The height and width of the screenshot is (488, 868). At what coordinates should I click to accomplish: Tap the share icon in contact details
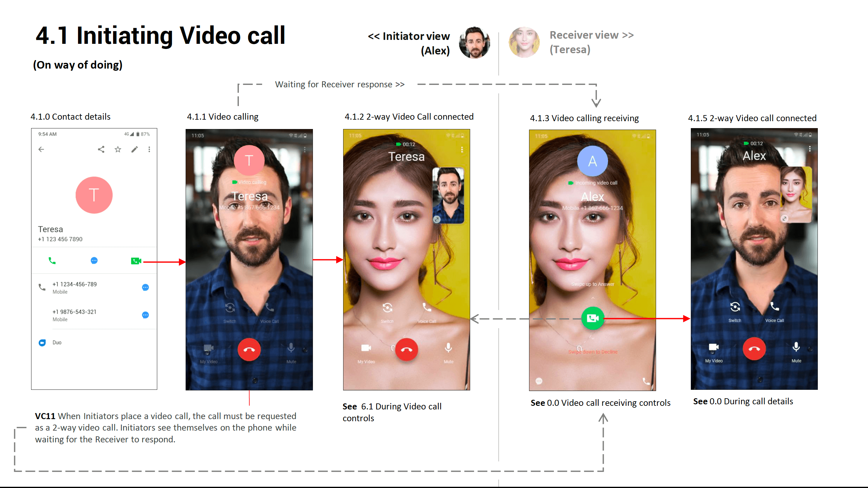point(101,149)
